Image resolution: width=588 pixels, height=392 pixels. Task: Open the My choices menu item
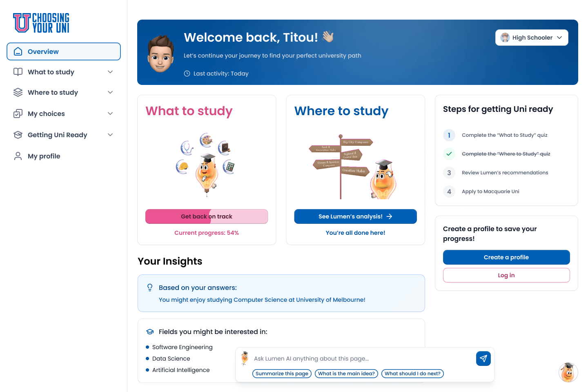tap(64, 114)
